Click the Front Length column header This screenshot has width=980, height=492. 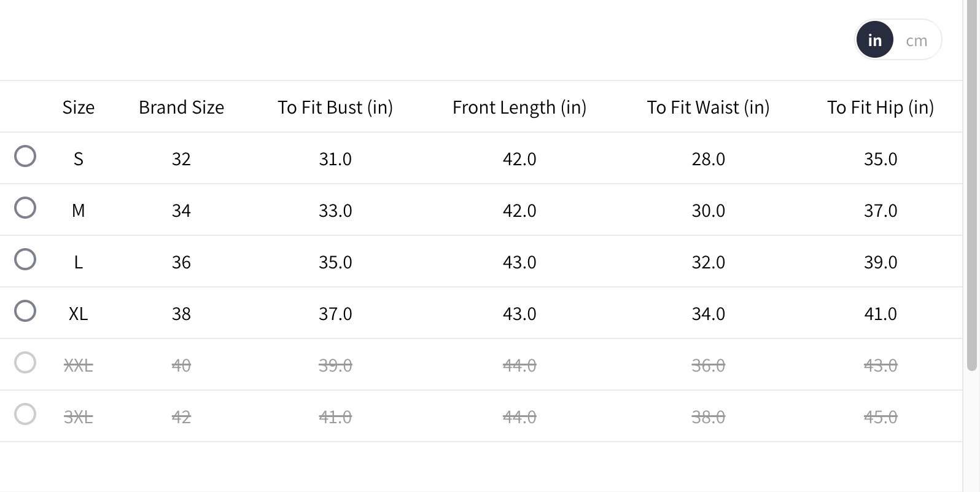pyautogui.click(x=519, y=107)
